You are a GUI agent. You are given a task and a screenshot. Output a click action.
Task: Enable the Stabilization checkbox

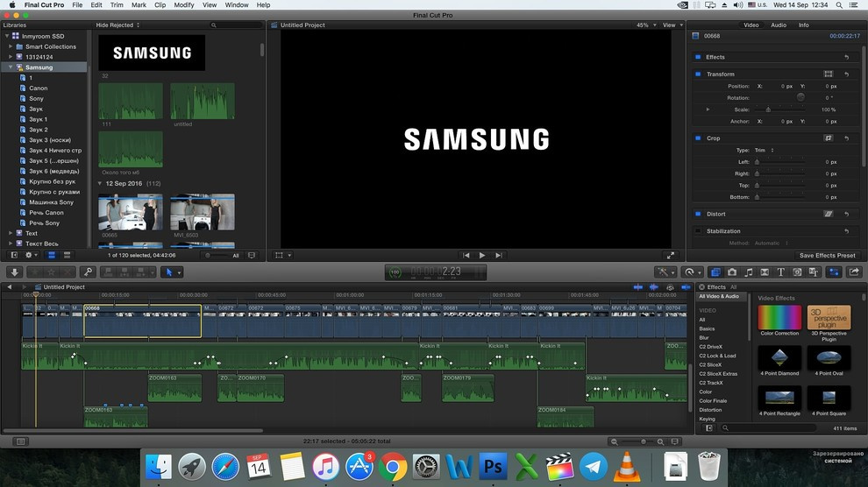point(698,231)
